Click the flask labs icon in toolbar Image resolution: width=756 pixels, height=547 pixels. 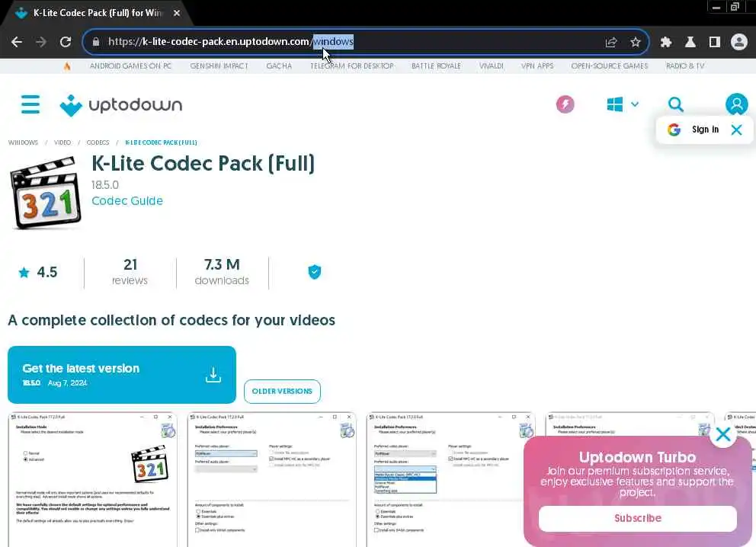690,42
